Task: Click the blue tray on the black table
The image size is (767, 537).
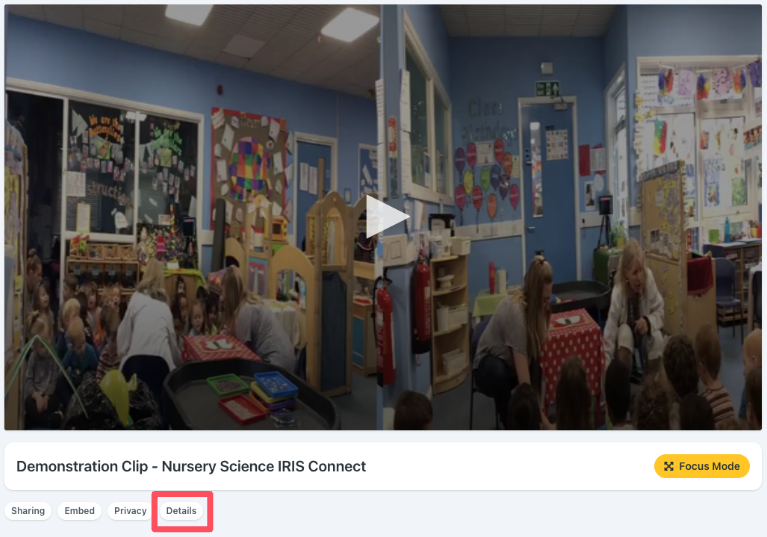Action: click(275, 383)
